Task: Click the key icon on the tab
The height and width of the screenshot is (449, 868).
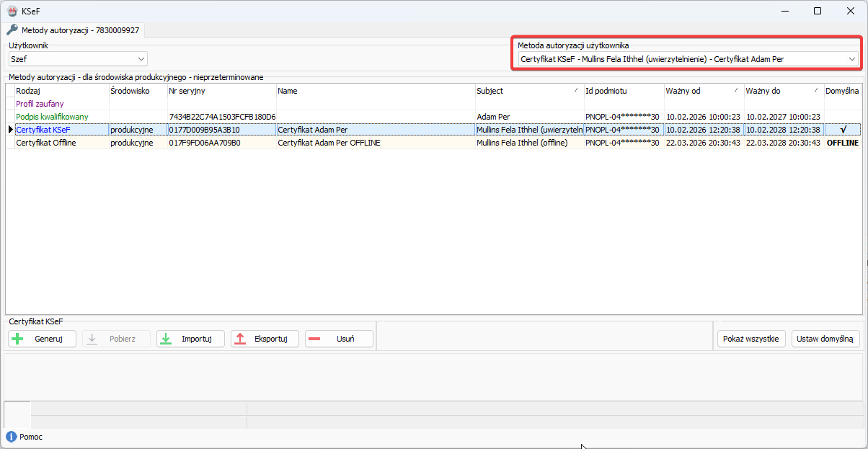Action: pos(12,30)
